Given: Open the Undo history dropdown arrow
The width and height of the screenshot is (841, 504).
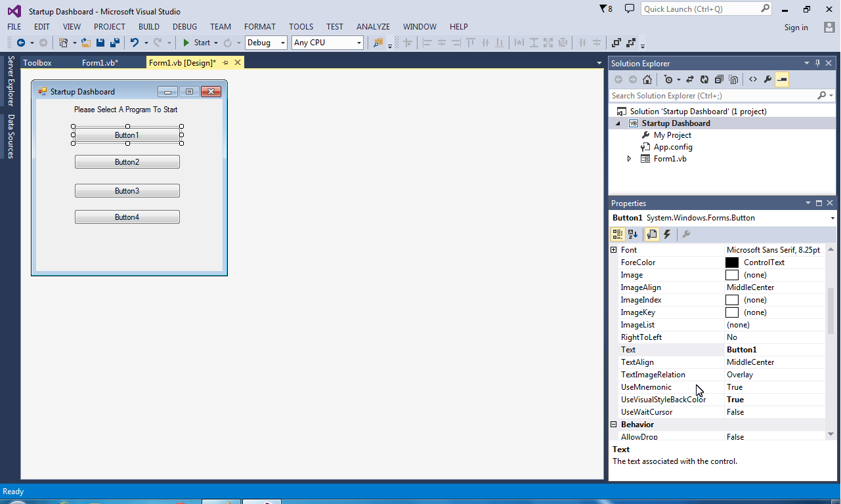Looking at the screenshot, I should point(146,43).
